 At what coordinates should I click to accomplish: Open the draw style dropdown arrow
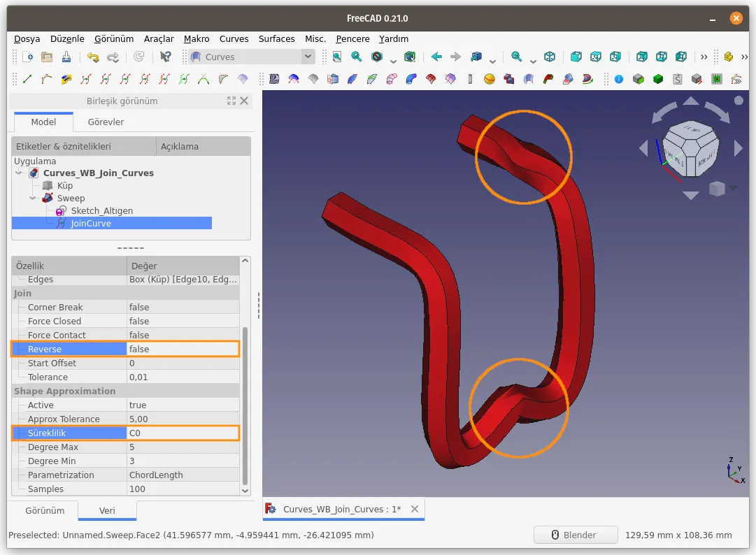pyautogui.click(x=393, y=61)
